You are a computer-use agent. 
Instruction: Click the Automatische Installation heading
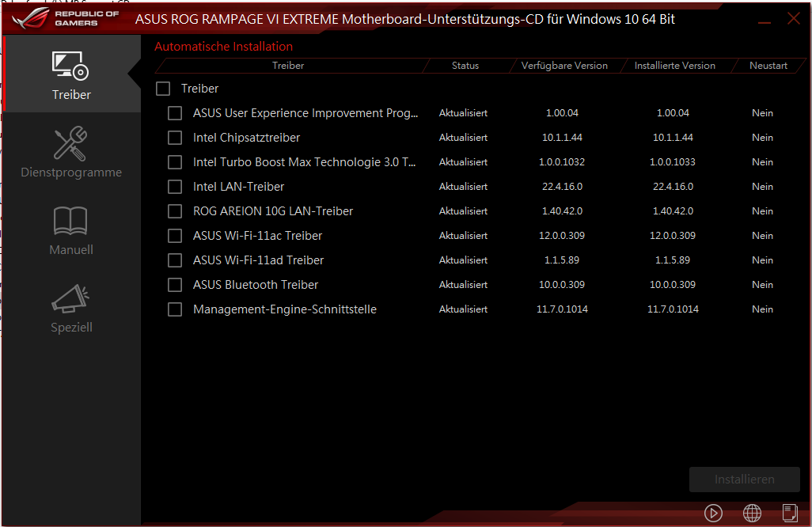tap(224, 47)
